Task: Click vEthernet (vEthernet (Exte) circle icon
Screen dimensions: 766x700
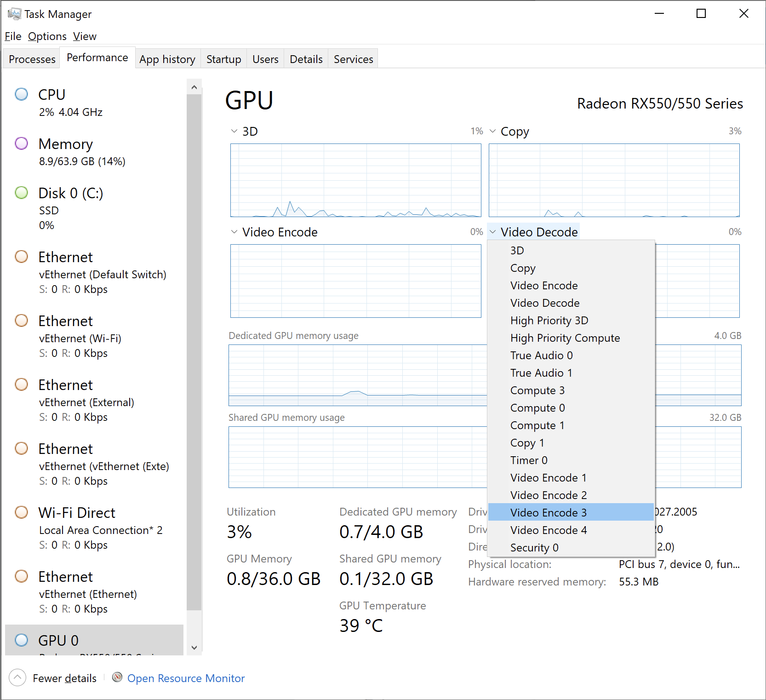Action: (x=22, y=448)
